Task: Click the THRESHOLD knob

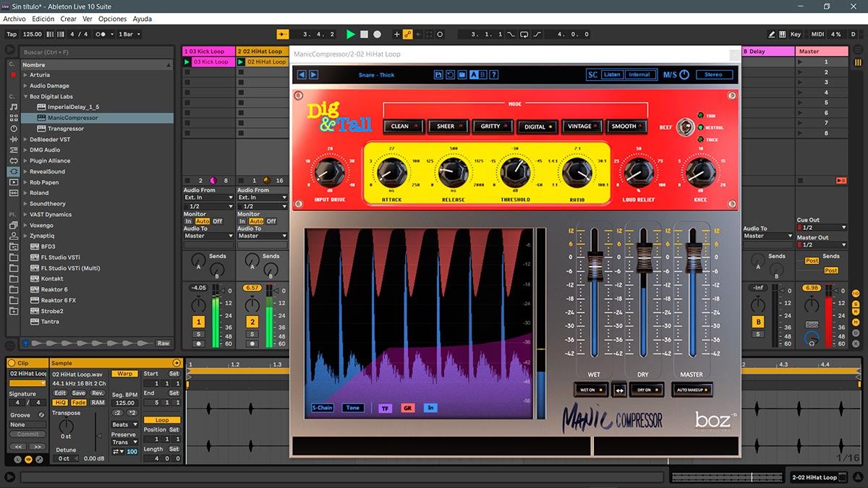Action: 515,171
